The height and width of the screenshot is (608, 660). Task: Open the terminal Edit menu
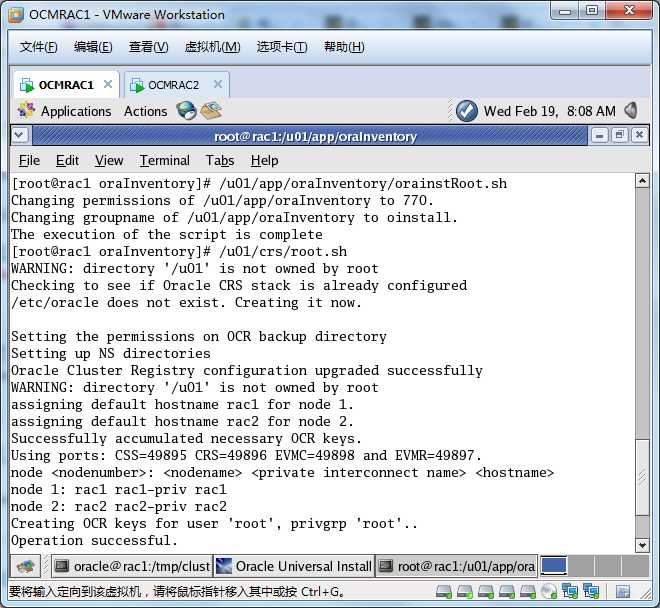click(67, 160)
